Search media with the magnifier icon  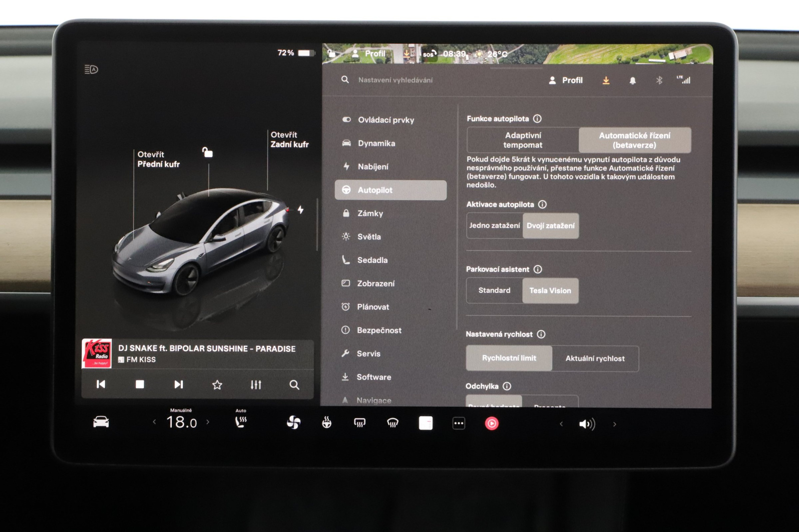[x=295, y=385]
